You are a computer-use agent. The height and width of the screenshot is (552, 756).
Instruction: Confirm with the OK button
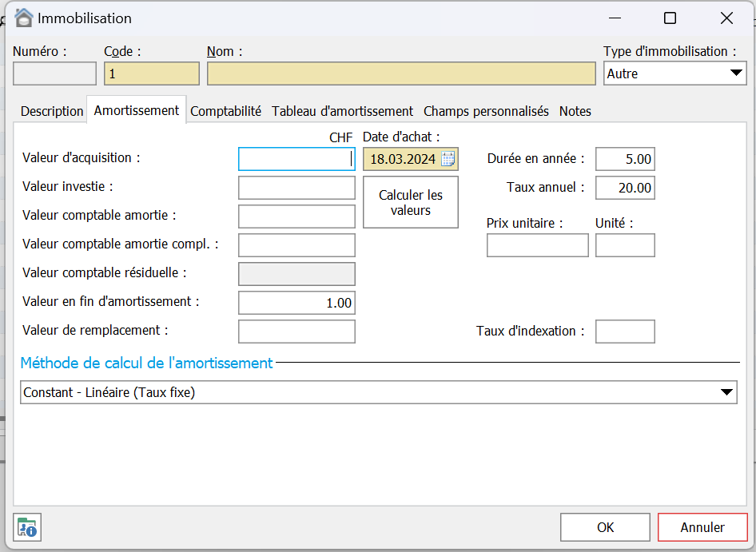[605, 527]
